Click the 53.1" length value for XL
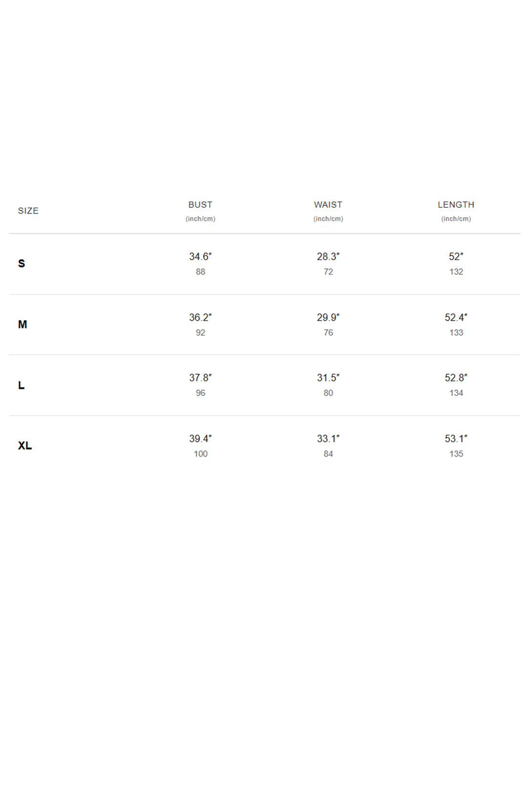The image size is (532, 798). point(456,439)
